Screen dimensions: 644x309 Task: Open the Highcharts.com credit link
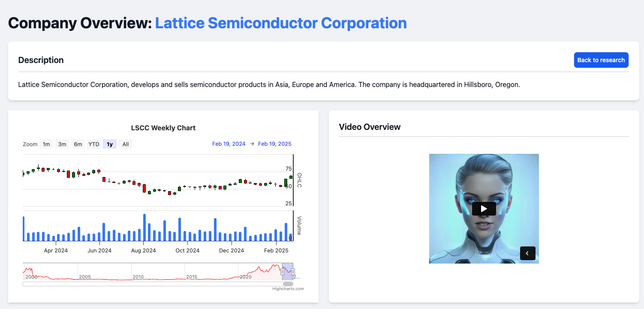288,289
